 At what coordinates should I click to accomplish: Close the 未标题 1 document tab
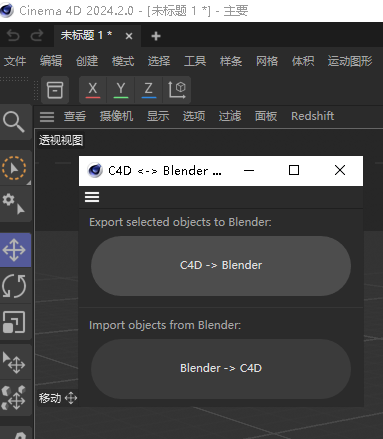[x=129, y=36]
